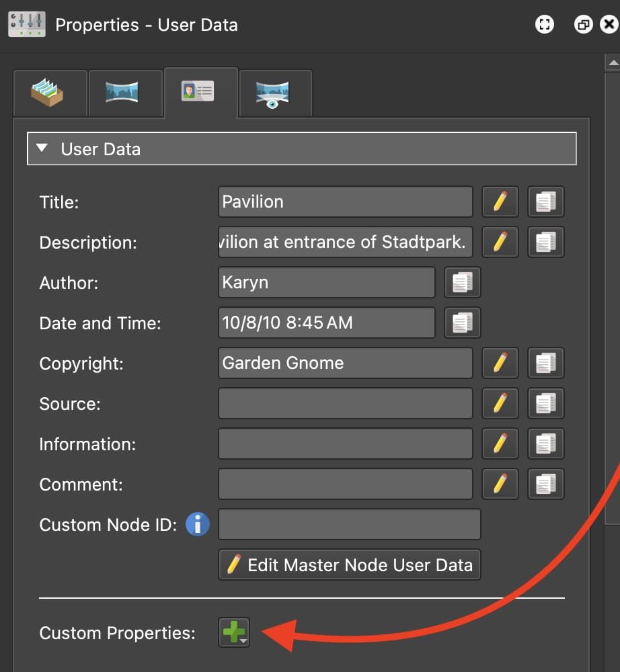Switch to the panorama input tab

(x=125, y=93)
